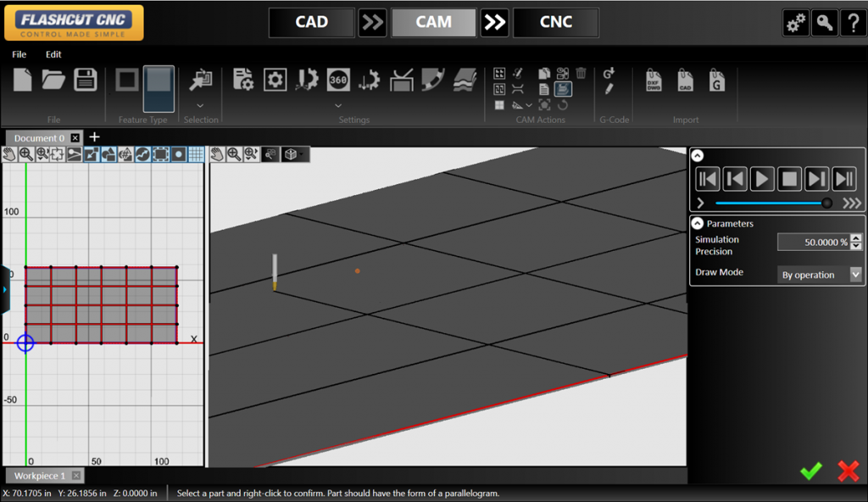Select the pan hand tool in 2D view
868x502 pixels.
(x=9, y=154)
